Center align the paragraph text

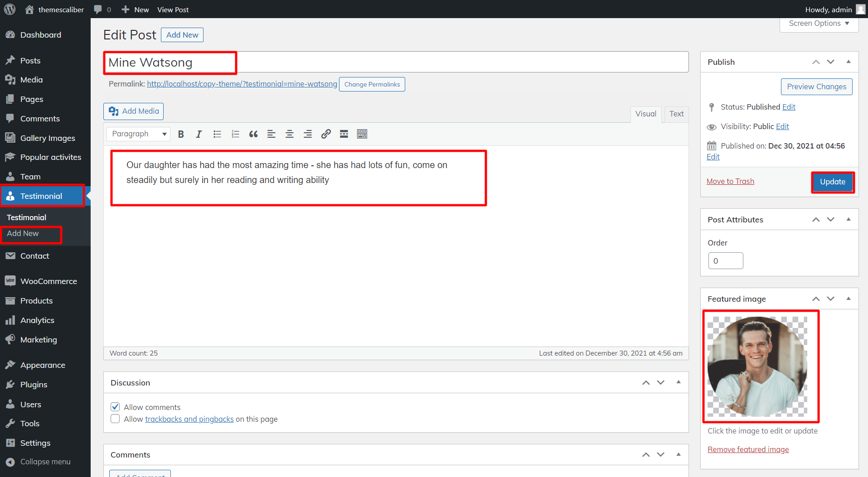coord(289,134)
